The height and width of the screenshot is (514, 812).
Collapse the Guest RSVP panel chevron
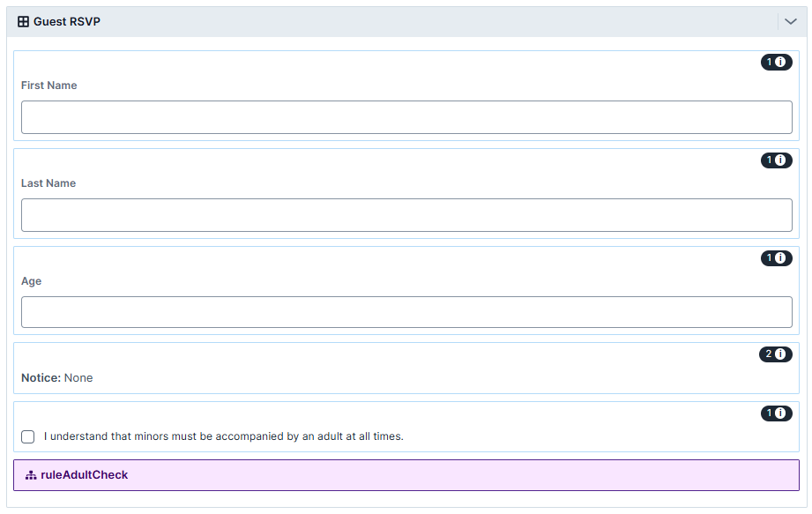click(790, 22)
